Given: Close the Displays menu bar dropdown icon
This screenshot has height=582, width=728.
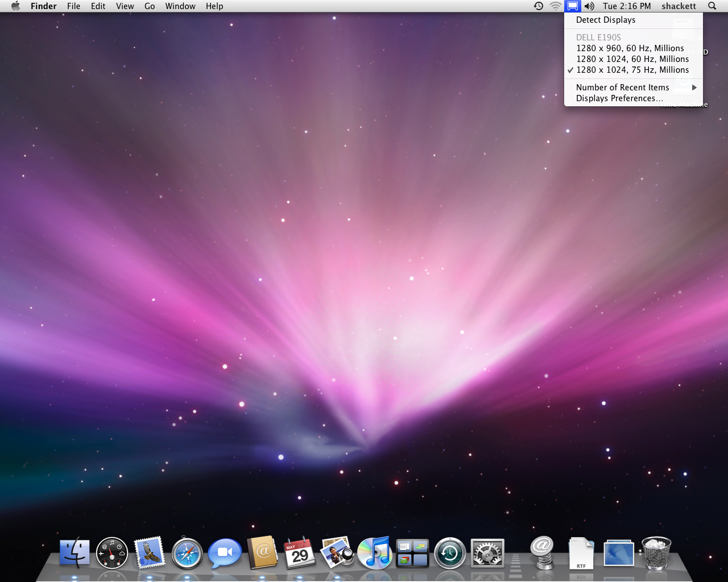Looking at the screenshot, I should coord(573,6).
